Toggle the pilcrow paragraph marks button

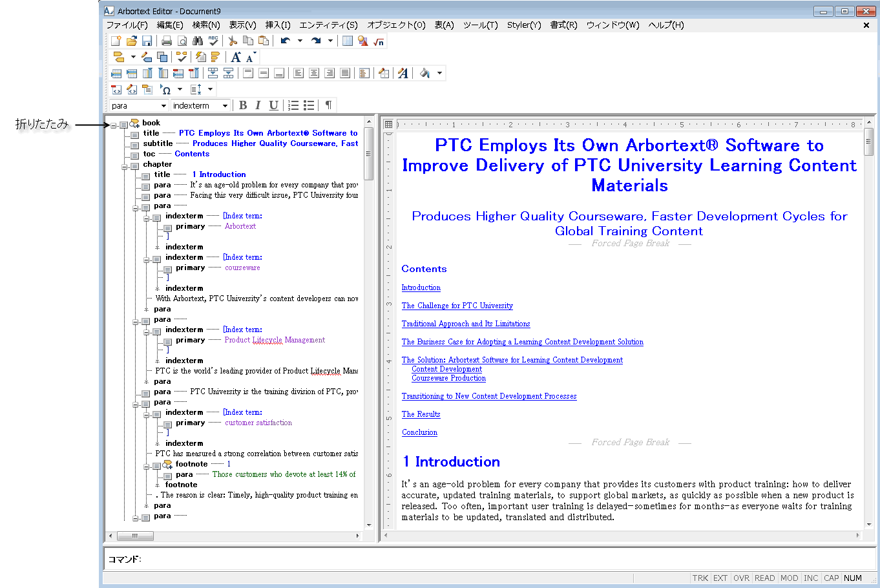329,105
